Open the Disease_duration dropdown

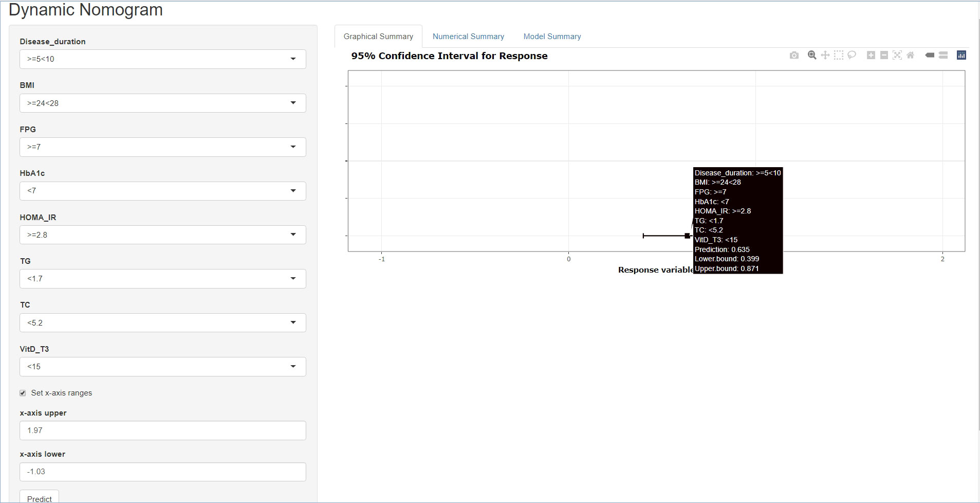tap(163, 59)
